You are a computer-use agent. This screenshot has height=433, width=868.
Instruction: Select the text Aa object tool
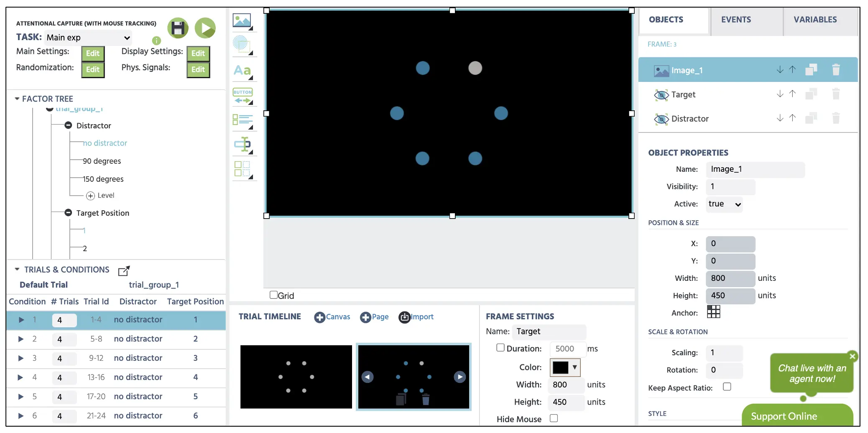point(243,70)
